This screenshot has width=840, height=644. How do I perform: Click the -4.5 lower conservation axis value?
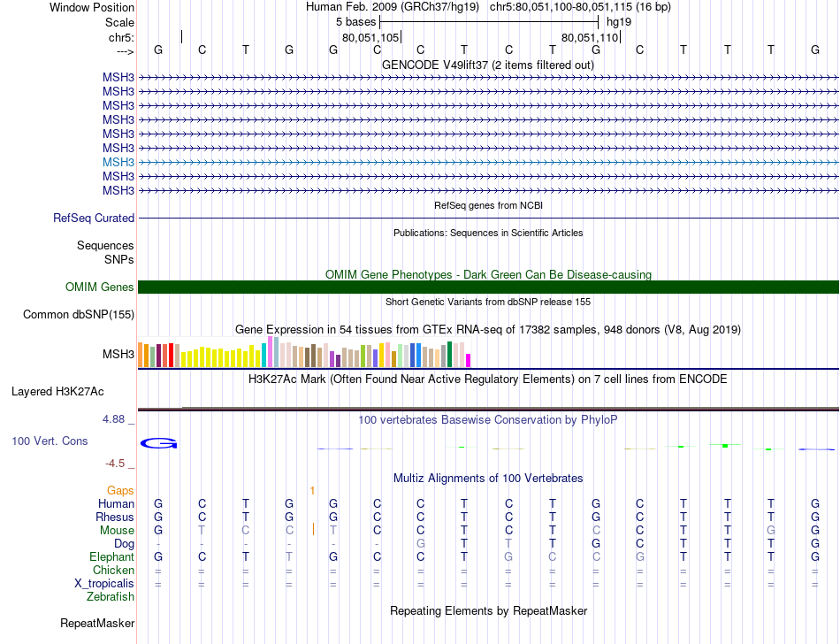coord(115,464)
